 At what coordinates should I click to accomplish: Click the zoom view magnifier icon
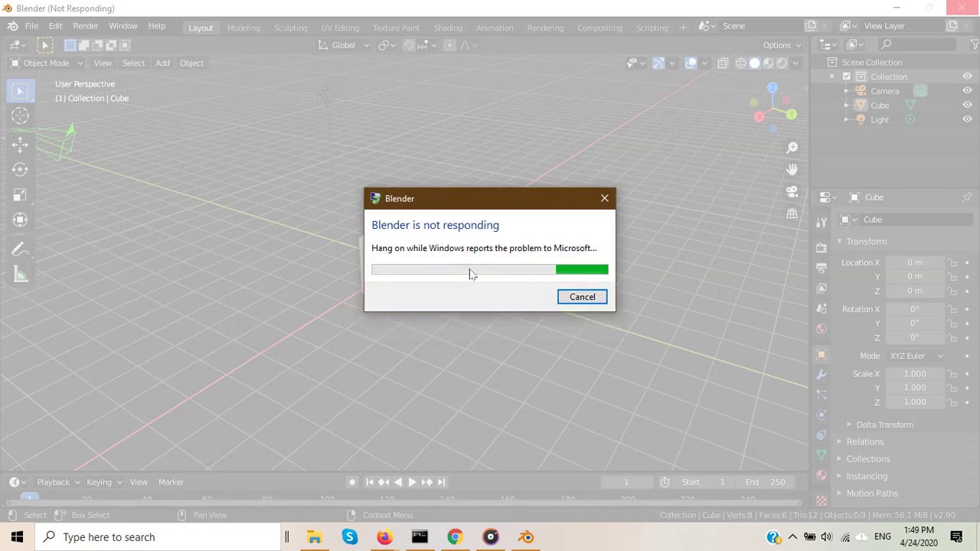point(792,148)
